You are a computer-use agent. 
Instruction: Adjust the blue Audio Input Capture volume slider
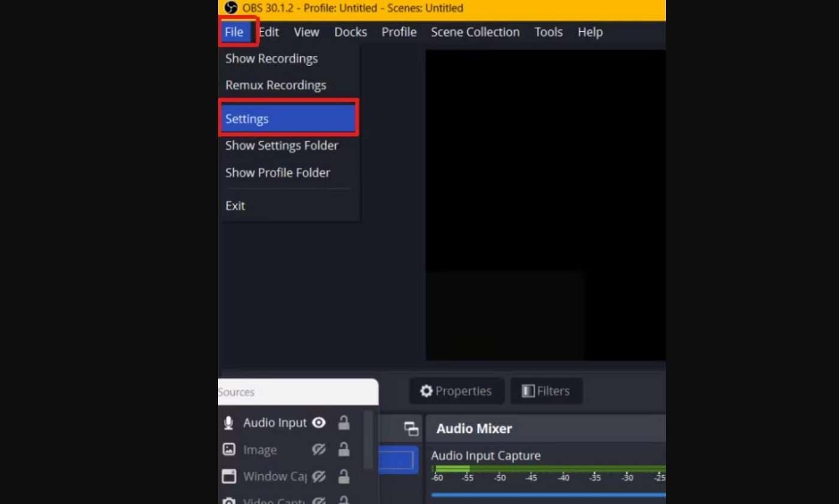tap(548, 495)
